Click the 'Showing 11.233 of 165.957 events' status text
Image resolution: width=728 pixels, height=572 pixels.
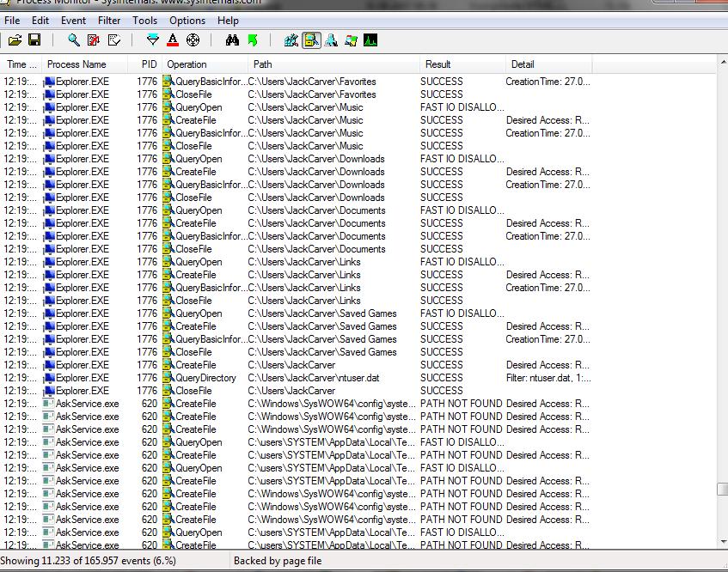[88, 561]
